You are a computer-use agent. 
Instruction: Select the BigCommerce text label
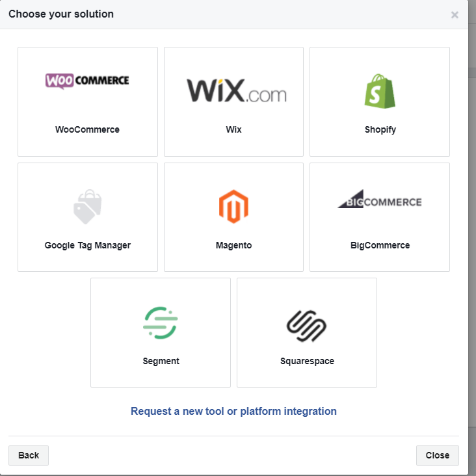coord(380,245)
